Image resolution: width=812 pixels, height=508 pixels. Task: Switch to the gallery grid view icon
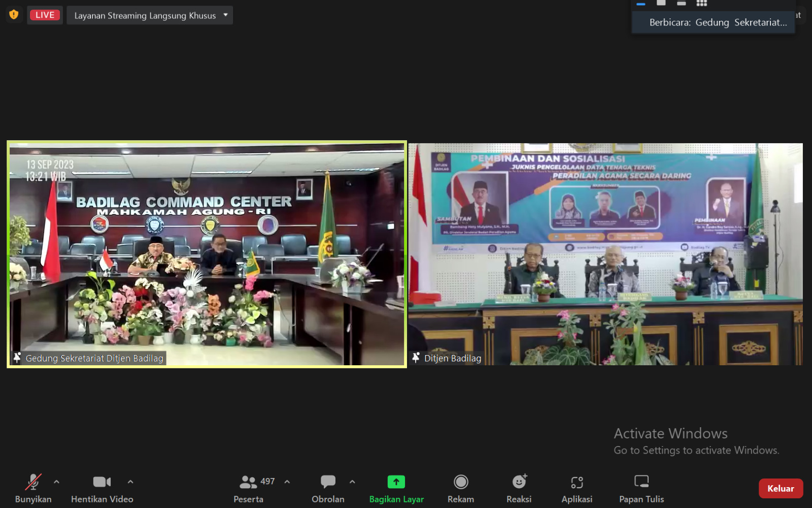701,3
